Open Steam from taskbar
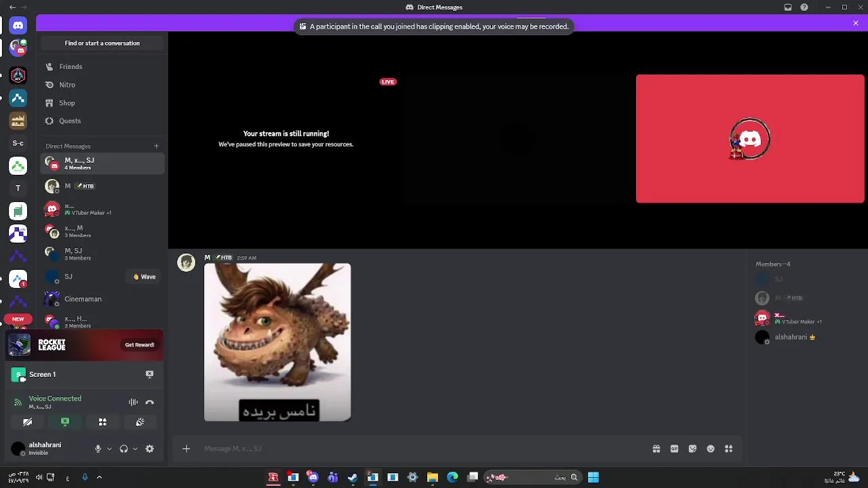The width and height of the screenshot is (868, 488). 353,477
